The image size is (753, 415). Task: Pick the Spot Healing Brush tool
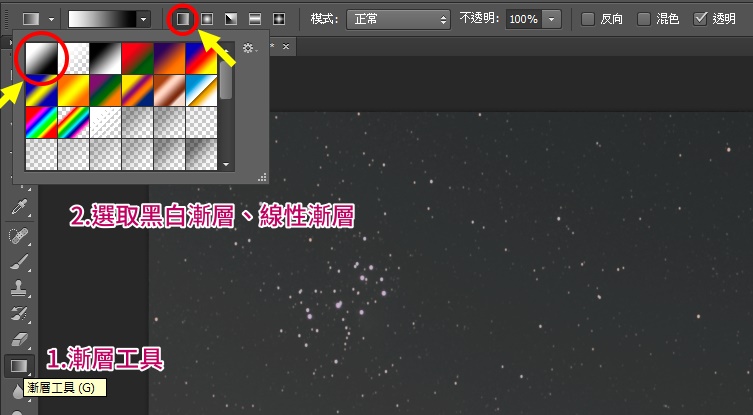17,236
